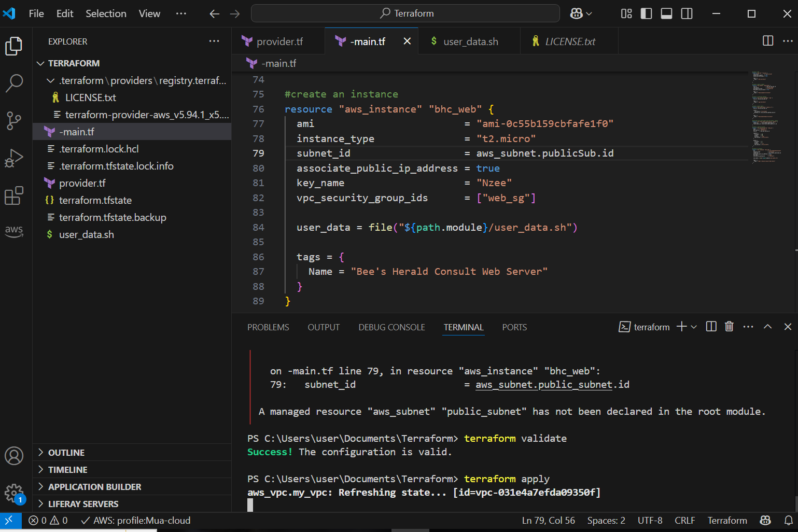The width and height of the screenshot is (798, 532).
Task: Change indentation via Spaces: 2
Action: pos(606,521)
